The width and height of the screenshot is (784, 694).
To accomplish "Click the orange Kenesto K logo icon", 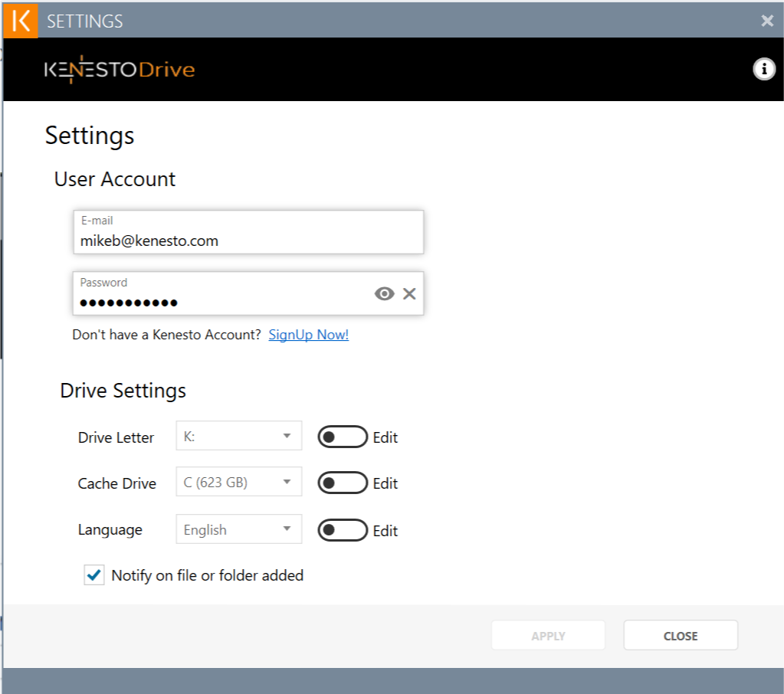I will [21, 21].
